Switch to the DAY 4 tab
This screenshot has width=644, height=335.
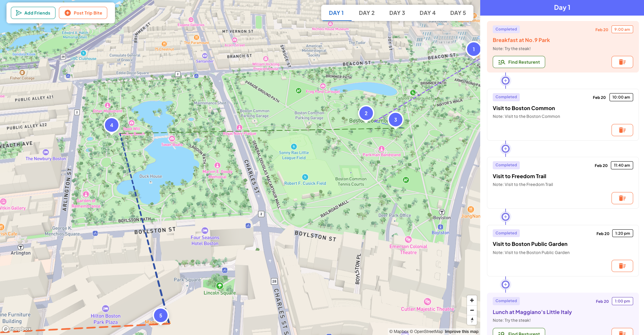[x=427, y=13]
